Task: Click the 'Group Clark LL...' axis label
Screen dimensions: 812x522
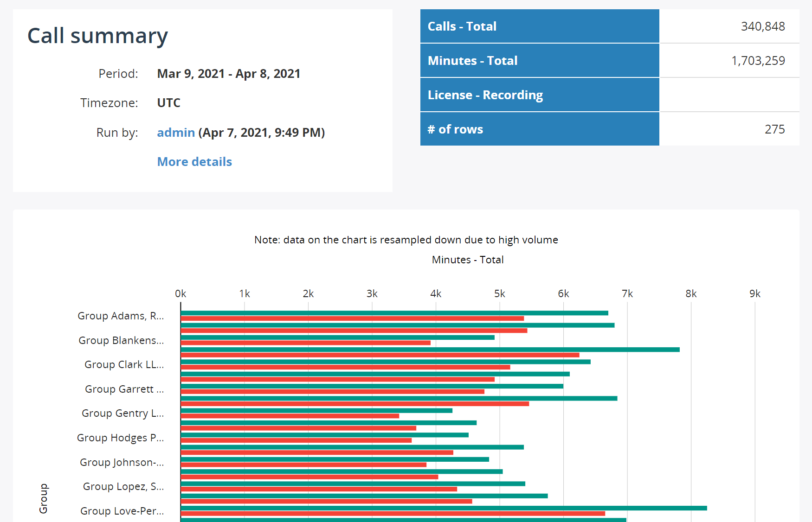Action: click(x=124, y=364)
